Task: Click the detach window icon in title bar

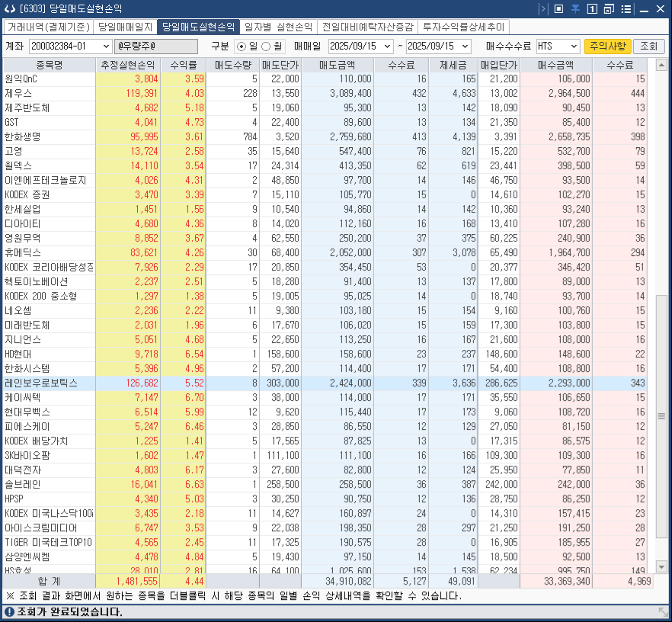Action: click(x=609, y=9)
